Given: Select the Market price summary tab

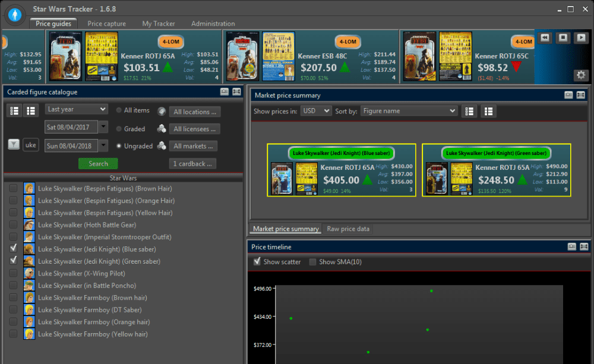Looking at the screenshot, I should pos(286,229).
